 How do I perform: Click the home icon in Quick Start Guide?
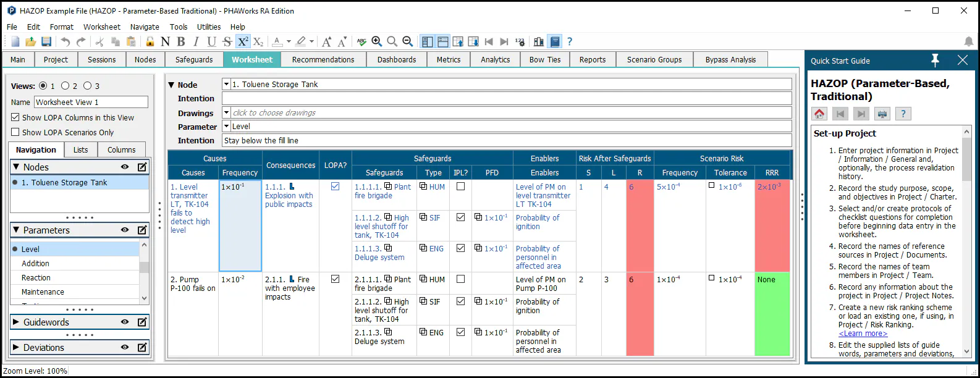[x=819, y=114]
